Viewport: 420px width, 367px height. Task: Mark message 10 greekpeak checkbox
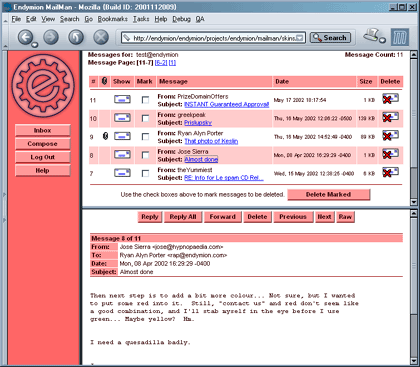point(145,118)
